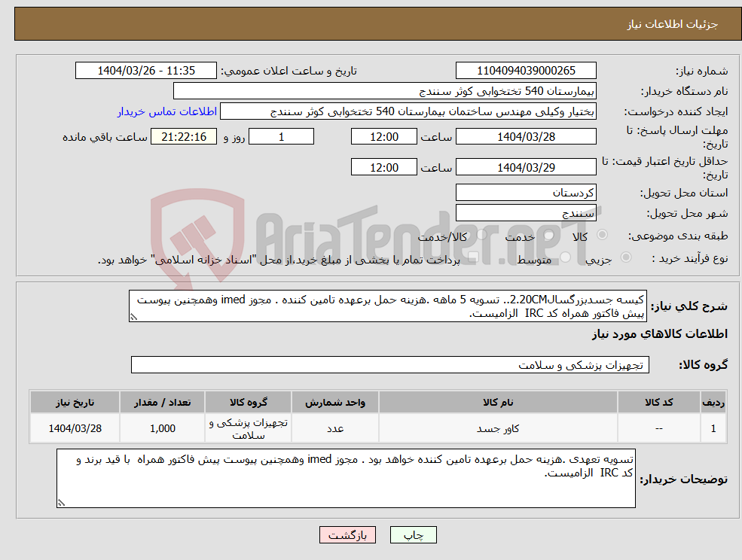Screen dimensions: 742x560
Task: Click the goods group field تجهیزات پزشکی و سلامت
Action: point(390,364)
